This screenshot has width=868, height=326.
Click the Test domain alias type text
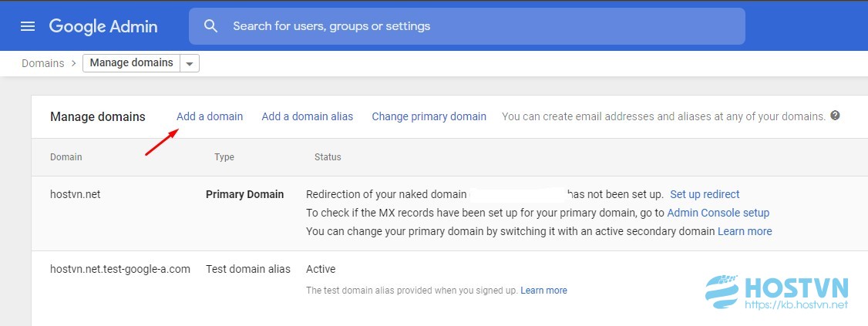248,269
